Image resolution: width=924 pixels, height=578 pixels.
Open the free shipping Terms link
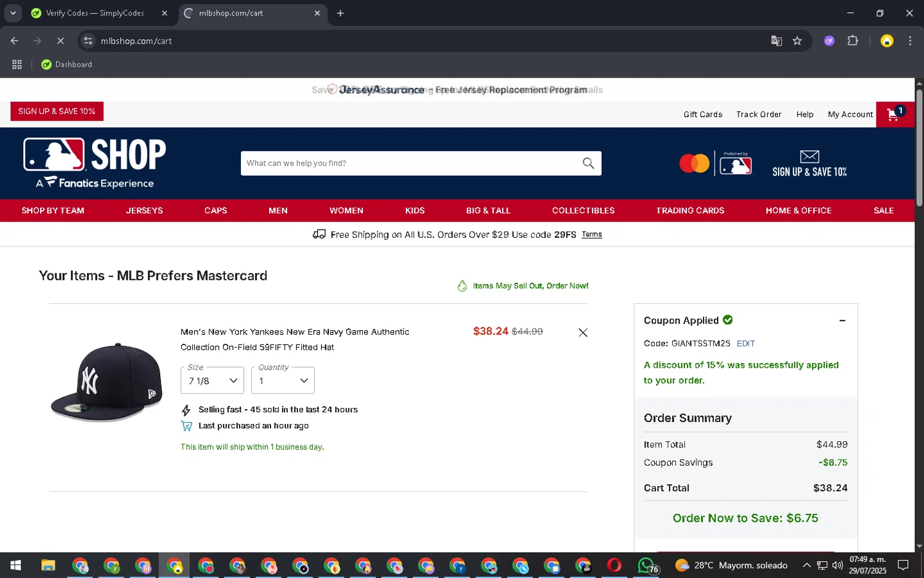[x=591, y=234]
